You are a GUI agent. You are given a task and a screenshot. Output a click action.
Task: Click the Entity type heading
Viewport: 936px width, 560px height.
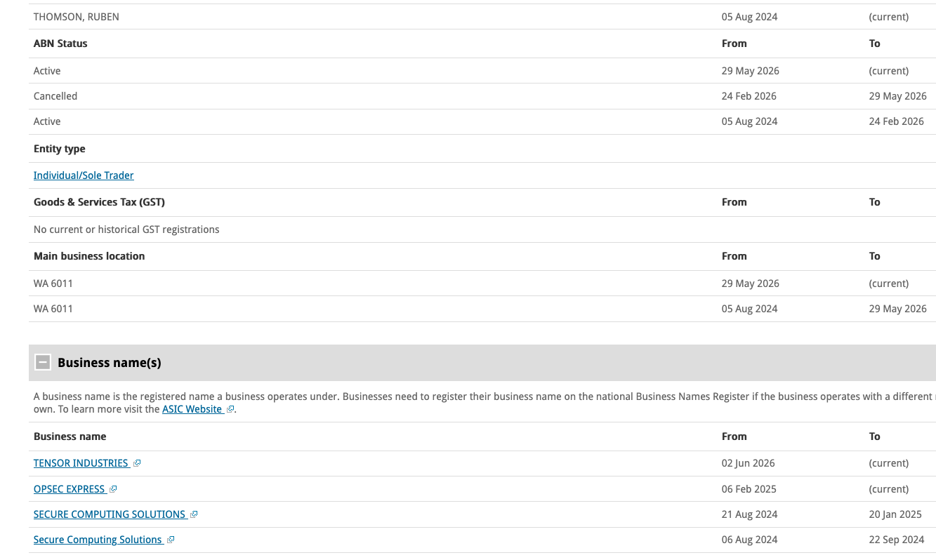tap(60, 149)
